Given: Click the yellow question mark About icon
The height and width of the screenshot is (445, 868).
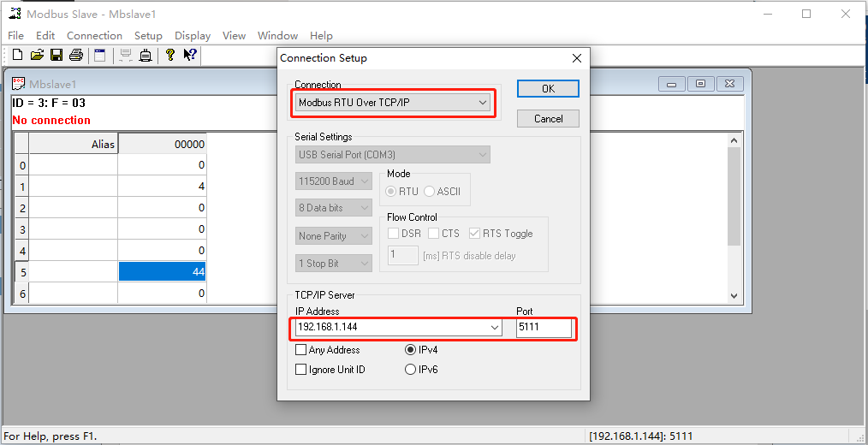Looking at the screenshot, I should pos(170,56).
